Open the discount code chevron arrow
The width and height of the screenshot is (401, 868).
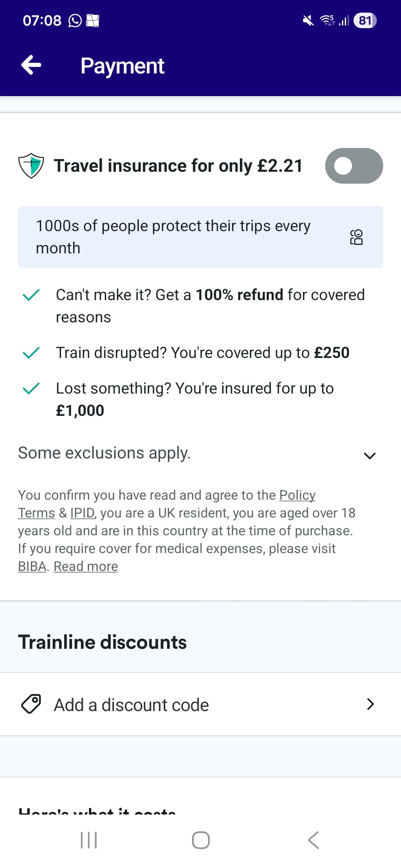(370, 704)
